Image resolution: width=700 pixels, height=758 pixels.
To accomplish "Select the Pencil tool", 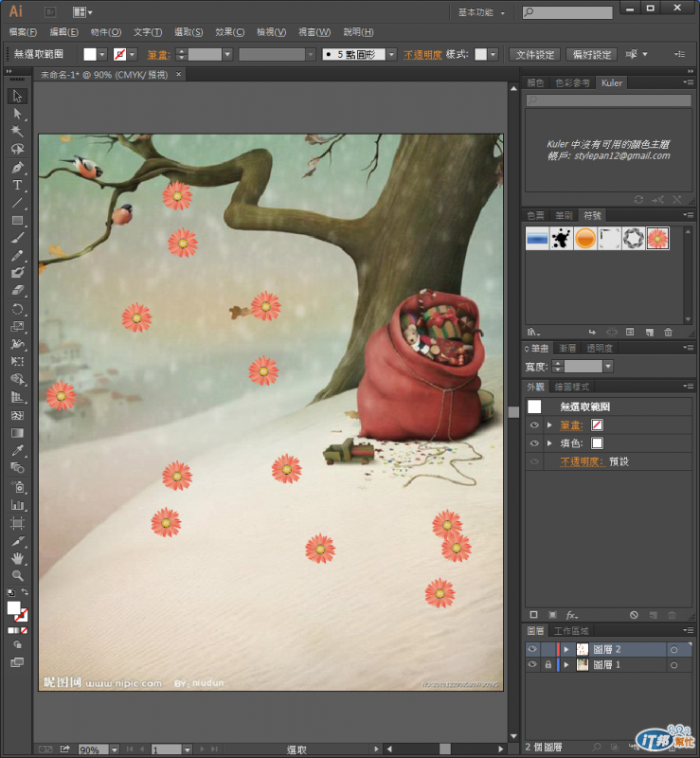I will coord(17,256).
